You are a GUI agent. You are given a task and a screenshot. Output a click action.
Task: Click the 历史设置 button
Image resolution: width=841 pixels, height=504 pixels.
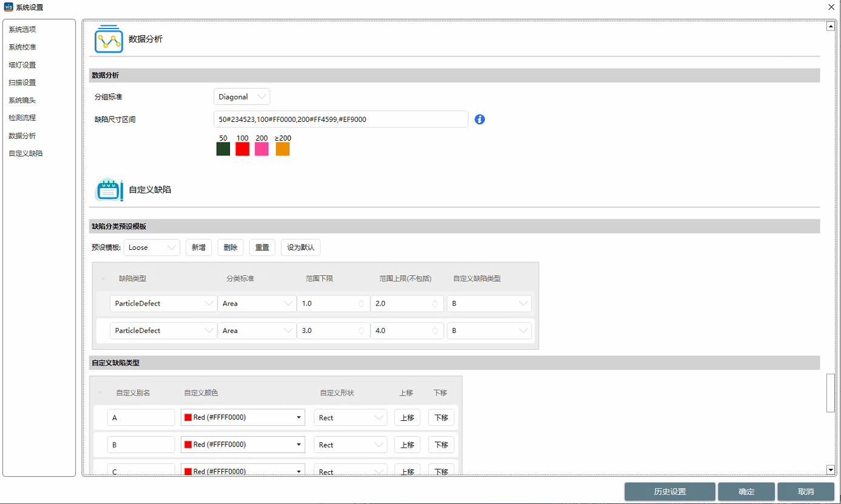click(x=670, y=491)
